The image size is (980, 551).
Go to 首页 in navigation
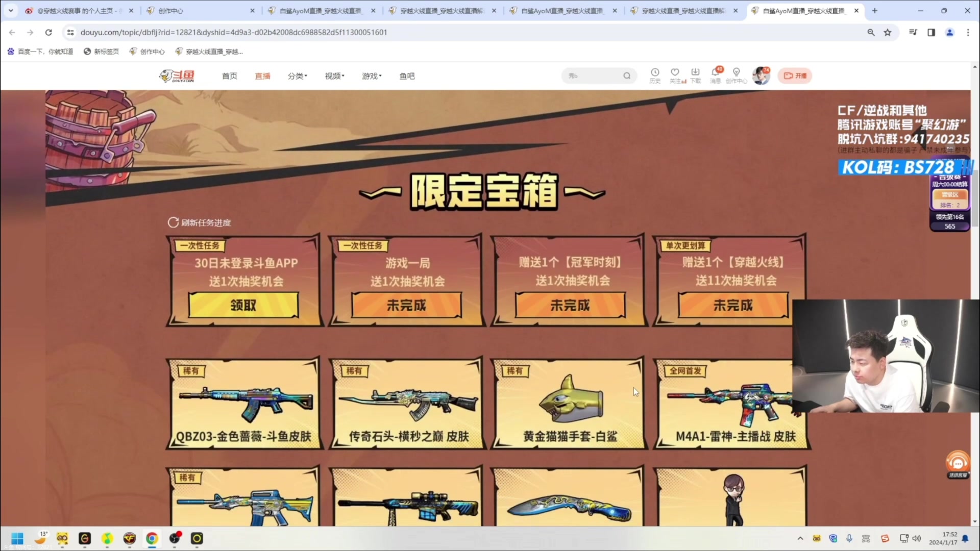[x=230, y=76]
